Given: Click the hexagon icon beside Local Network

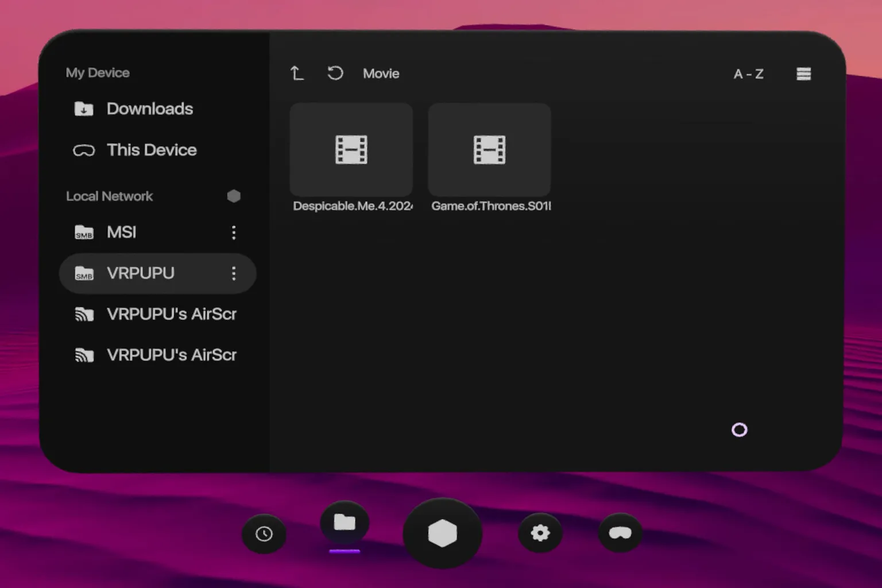Looking at the screenshot, I should 234,196.
